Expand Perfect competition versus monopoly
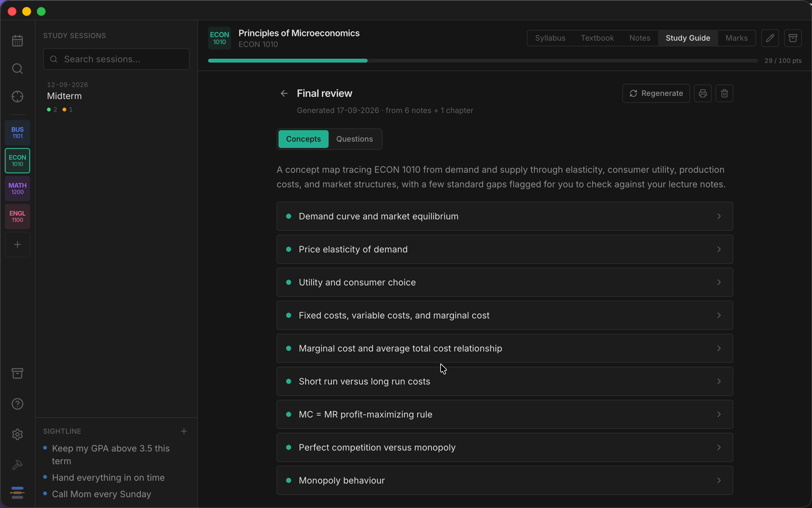 click(x=505, y=447)
